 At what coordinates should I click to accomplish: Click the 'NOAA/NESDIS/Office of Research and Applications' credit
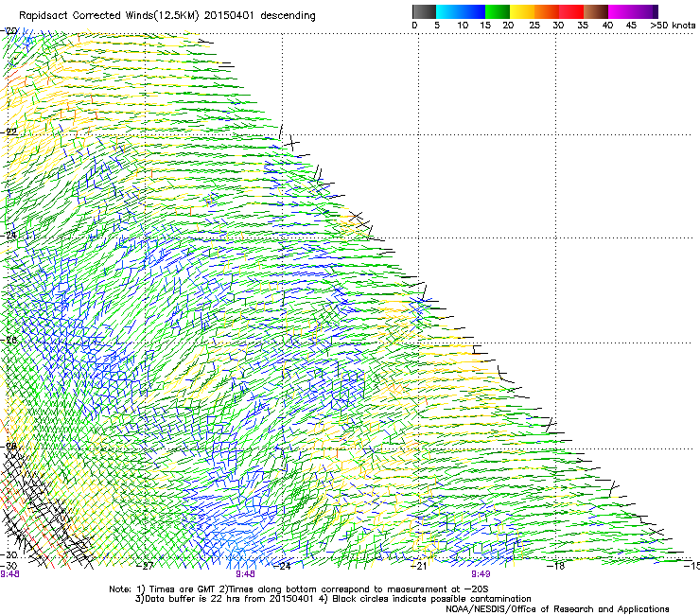tap(557, 609)
